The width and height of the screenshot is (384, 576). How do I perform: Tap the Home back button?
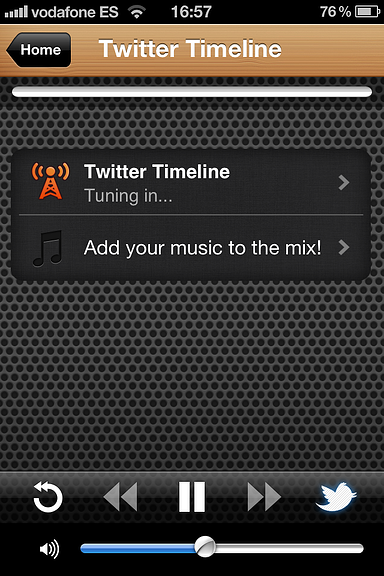pos(39,50)
